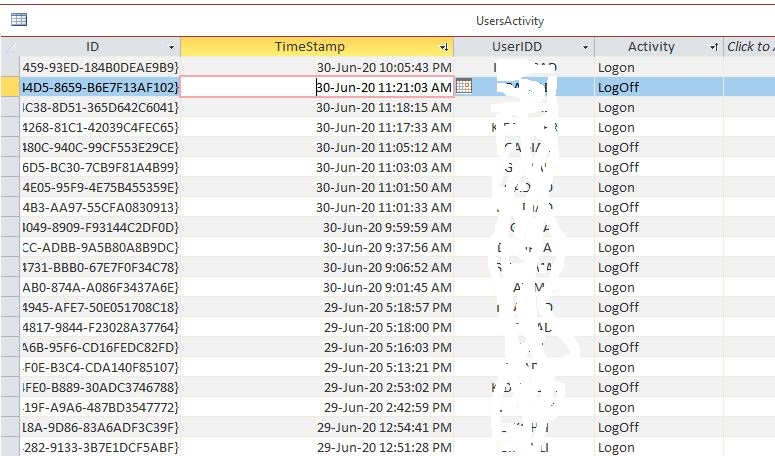Click timestamp 30-Jun-20 11:01:50 AM
This screenshot has width=775, height=456.
384,188
